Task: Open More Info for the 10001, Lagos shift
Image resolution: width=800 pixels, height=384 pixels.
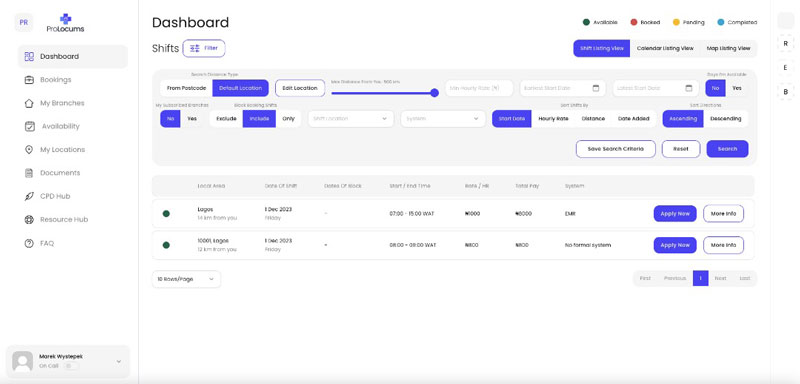Action: 723,245
